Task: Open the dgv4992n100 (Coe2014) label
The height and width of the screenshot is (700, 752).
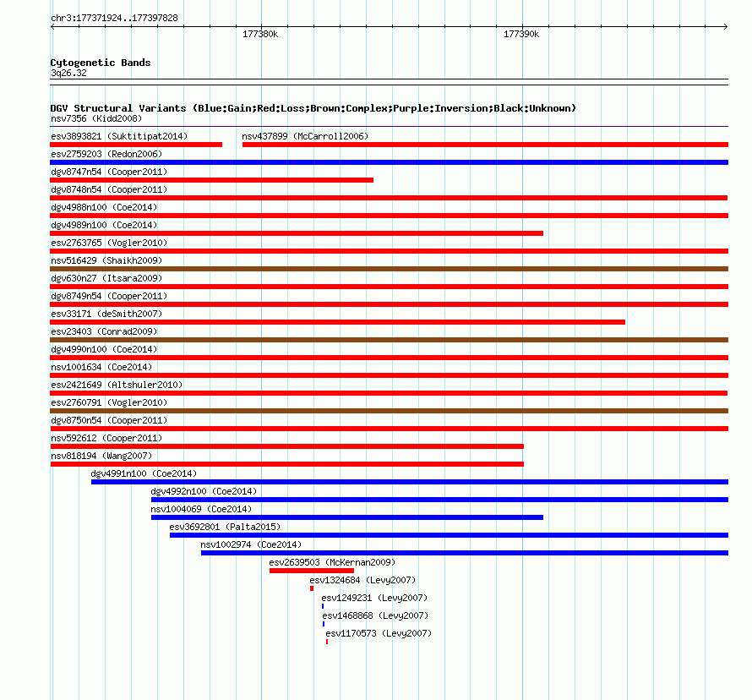Action: (x=204, y=491)
